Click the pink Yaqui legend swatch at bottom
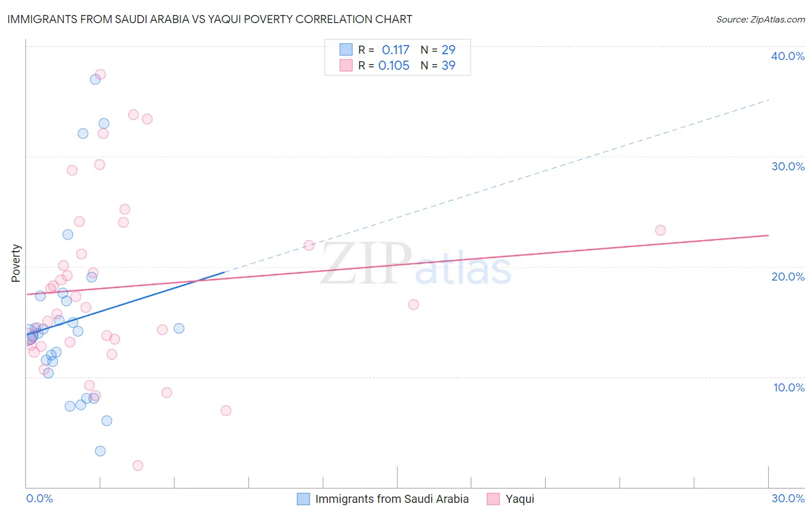Image resolution: width=812 pixels, height=515 pixels. pyautogui.click(x=493, y=499)
